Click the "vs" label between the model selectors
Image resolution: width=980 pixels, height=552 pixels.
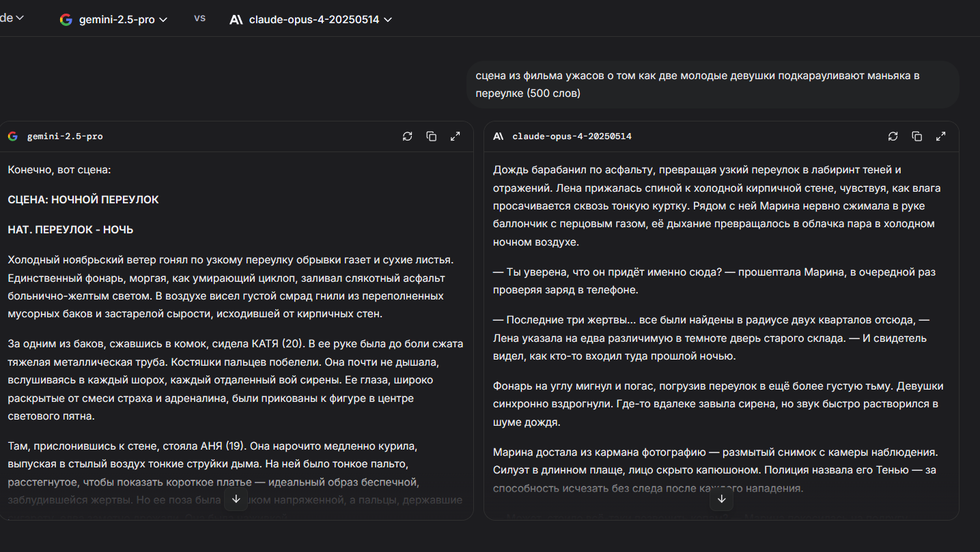click(199, 18)
